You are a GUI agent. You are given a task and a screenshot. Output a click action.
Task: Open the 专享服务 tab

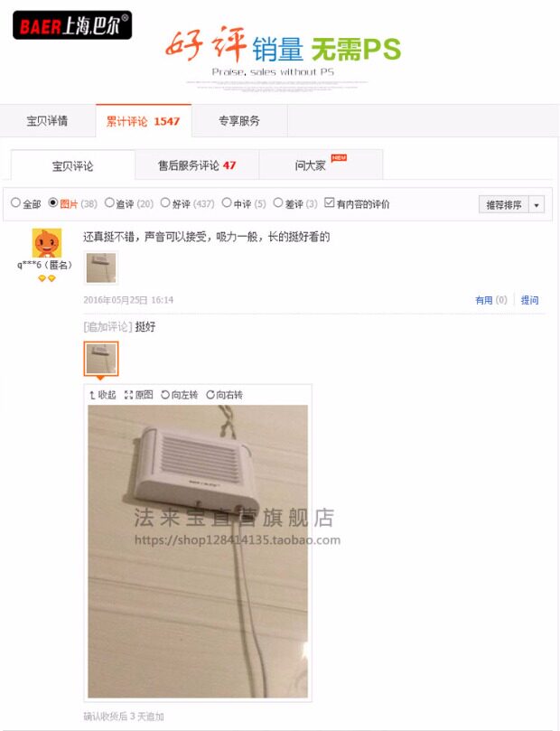[239, 121]
